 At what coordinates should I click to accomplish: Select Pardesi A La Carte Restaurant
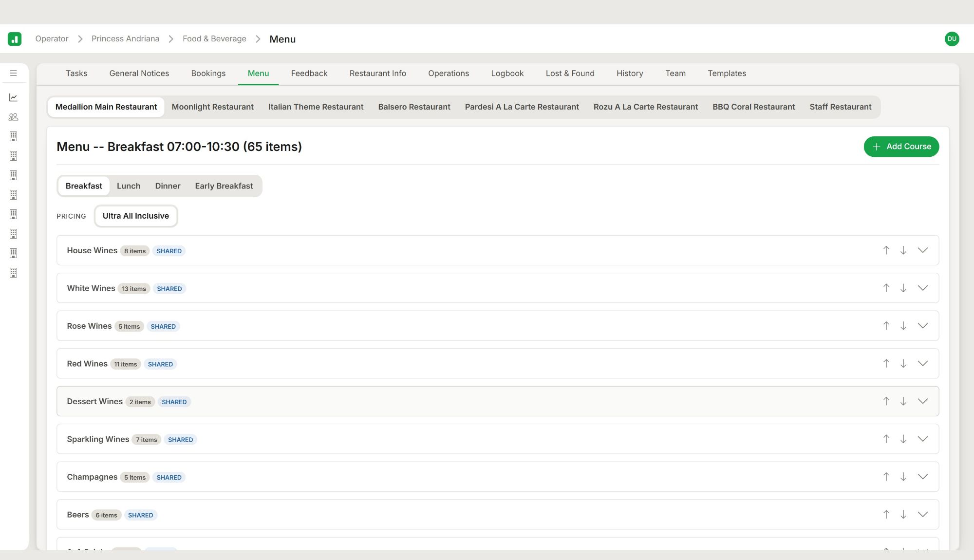pos(522,107)
